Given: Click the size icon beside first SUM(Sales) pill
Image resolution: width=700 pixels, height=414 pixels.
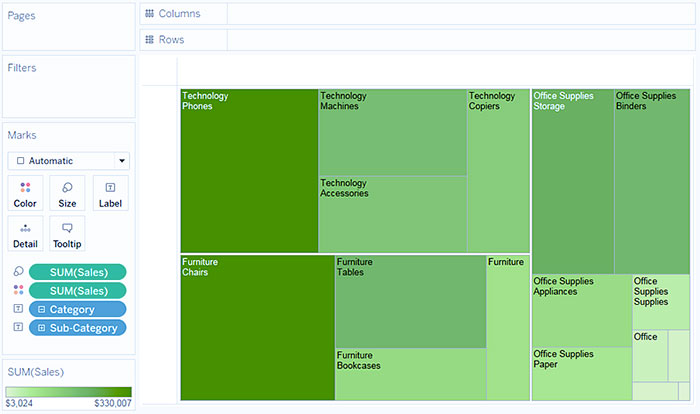Looking at the screenshot, I should pyautogui.click(x=18, y=272).
